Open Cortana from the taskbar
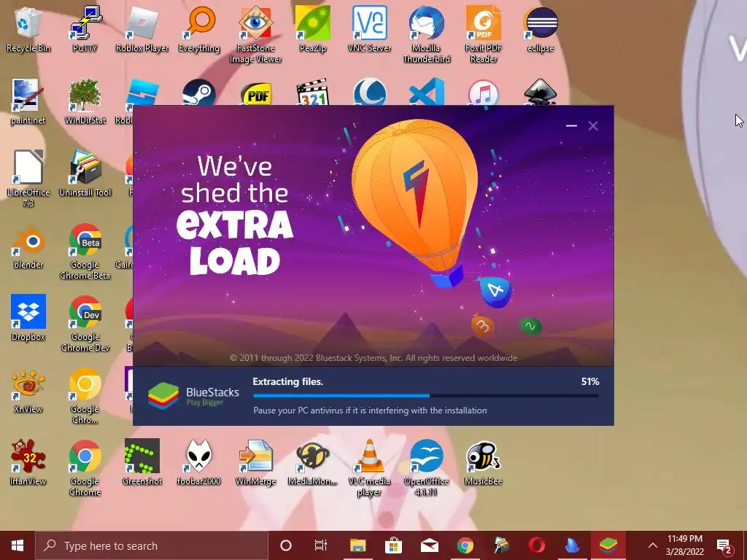Screen dimensions: 747x560 [286, 545]
